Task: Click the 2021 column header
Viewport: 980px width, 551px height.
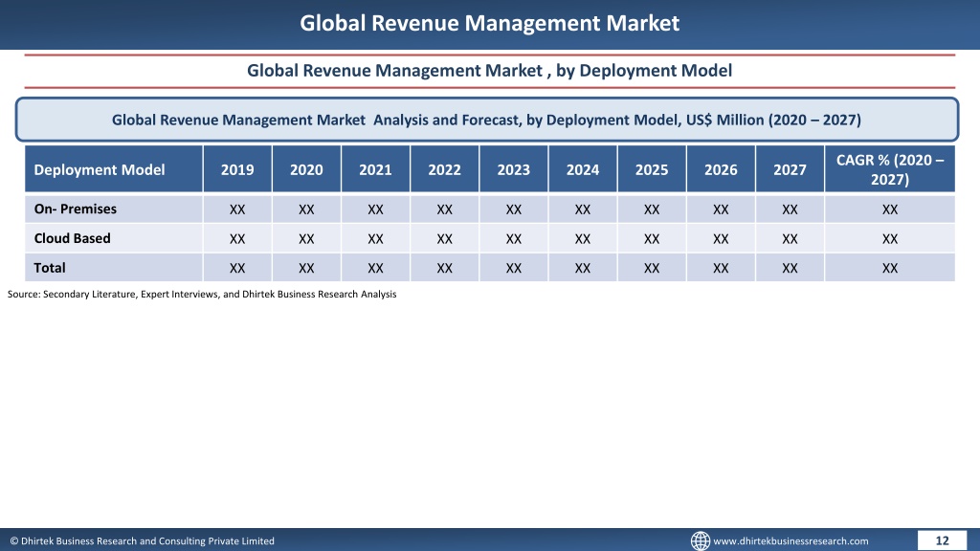Action: [375, 169]
